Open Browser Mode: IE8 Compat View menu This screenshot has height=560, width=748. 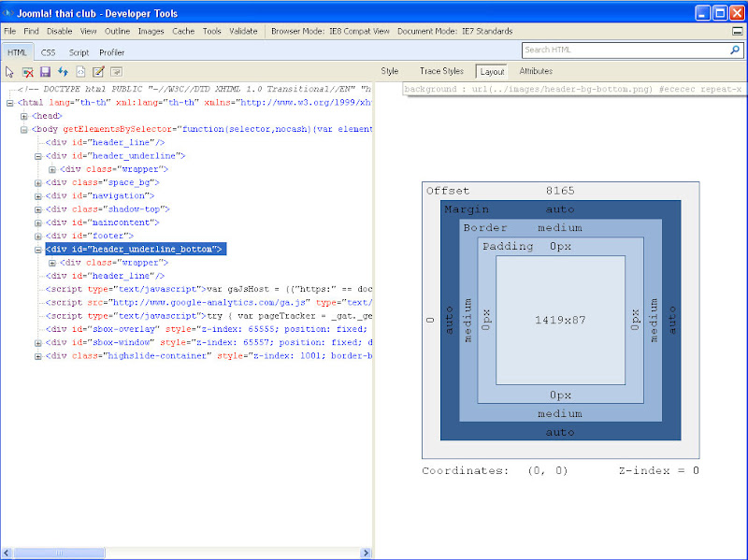(330, 31)
